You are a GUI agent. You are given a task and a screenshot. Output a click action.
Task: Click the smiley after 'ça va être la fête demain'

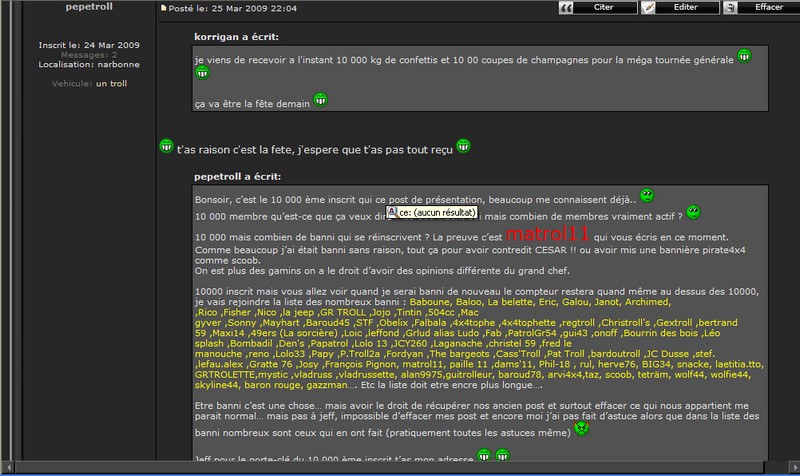pos(320,99)
